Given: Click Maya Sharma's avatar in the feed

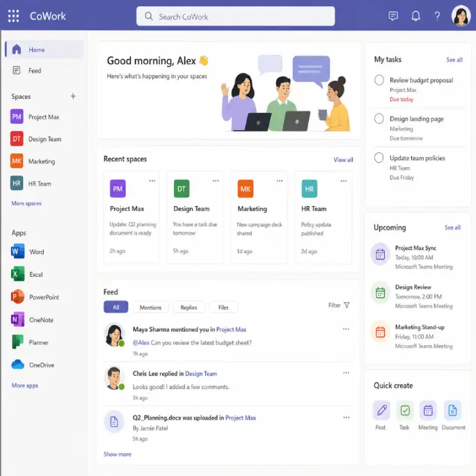Looking at the screenshot, I should point(114,335).
